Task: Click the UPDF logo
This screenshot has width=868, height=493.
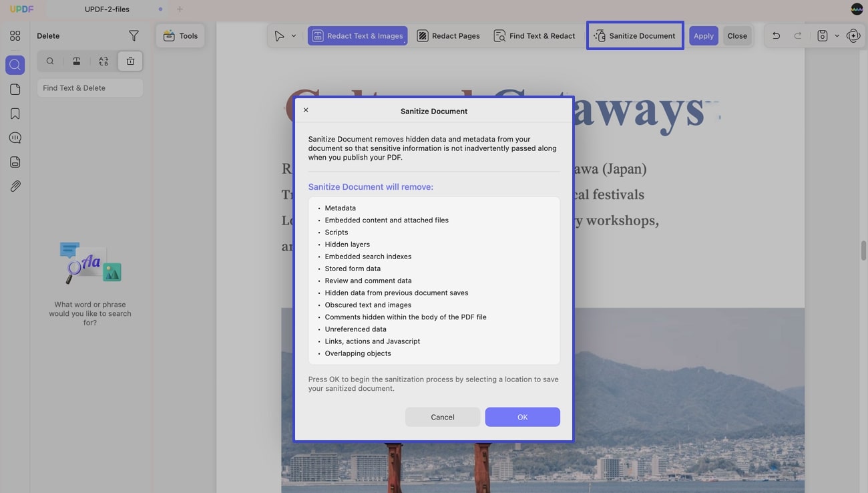Action: point(21,9)
